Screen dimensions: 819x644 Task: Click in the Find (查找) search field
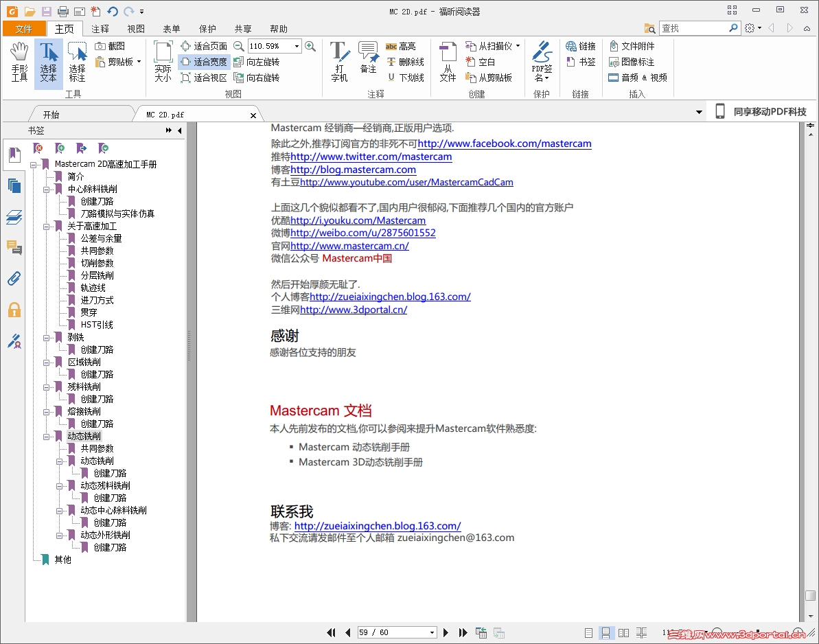[x=693, y=28]
